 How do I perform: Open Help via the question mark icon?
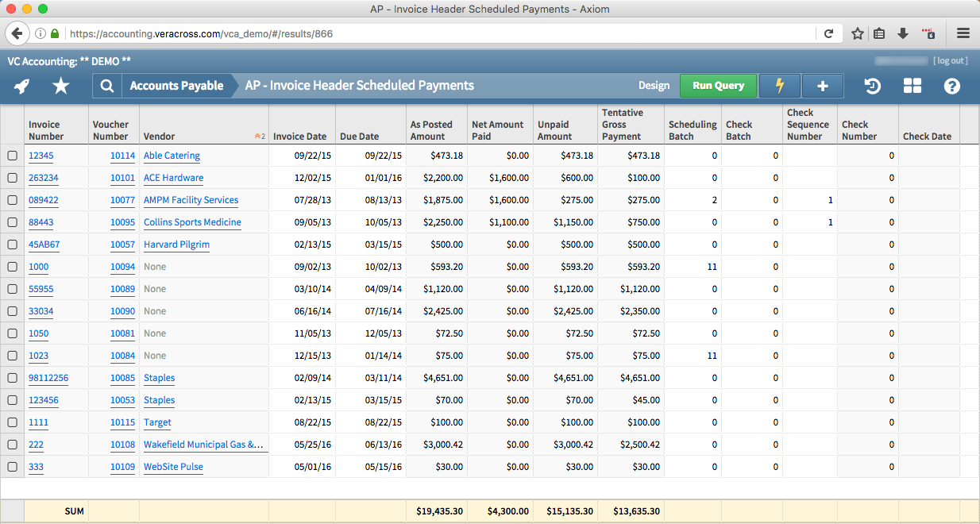951,85
